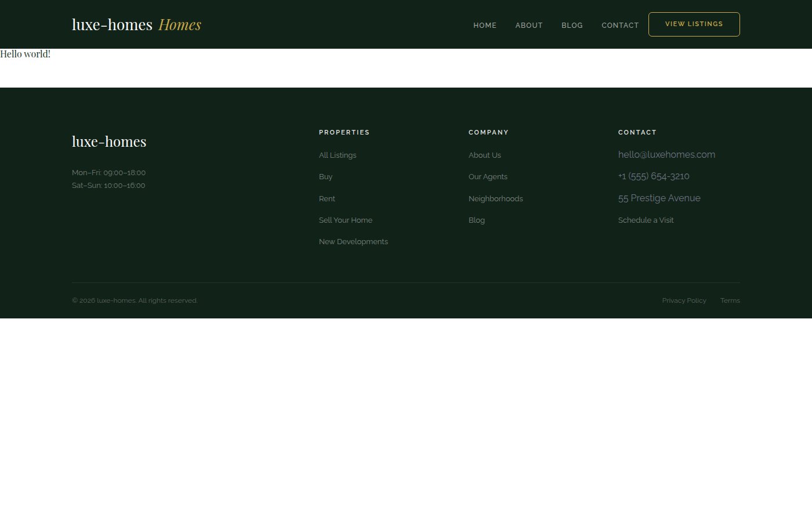Screen dimensions: 812x522
Task: Click the © 2026 copyright notice
Action: pos(135,300)
